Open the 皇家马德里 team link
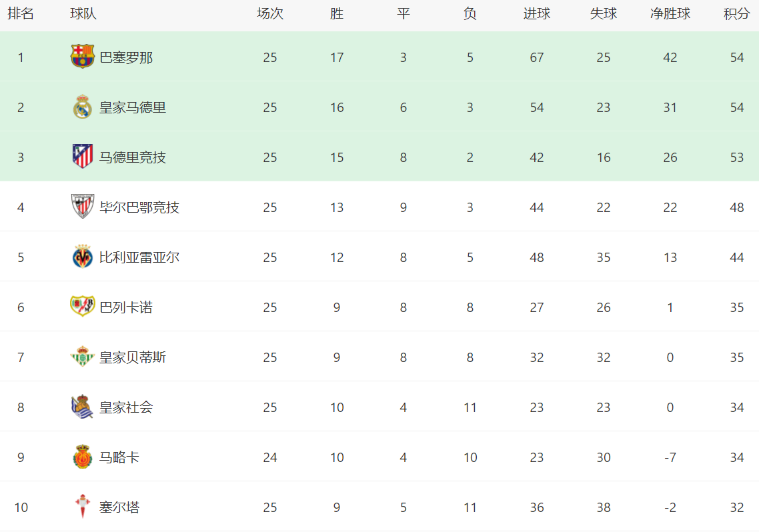 [133, 107]
